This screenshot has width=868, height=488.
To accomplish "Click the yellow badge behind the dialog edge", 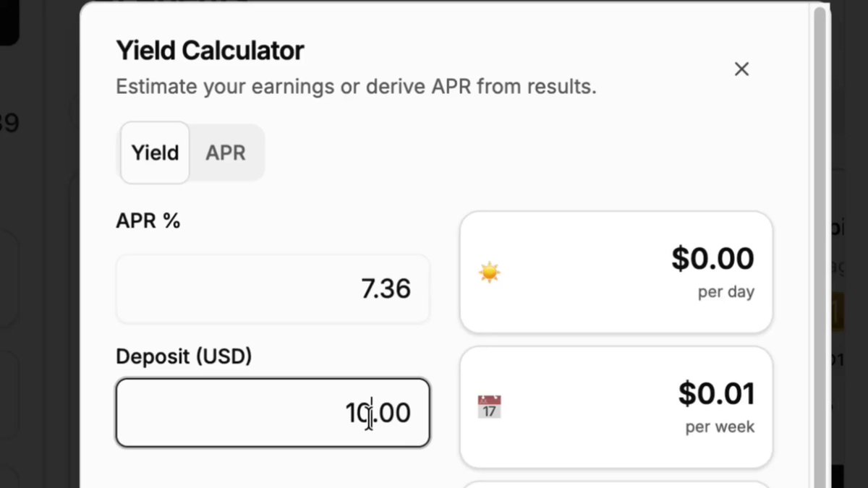I will (x=837, y=312).
